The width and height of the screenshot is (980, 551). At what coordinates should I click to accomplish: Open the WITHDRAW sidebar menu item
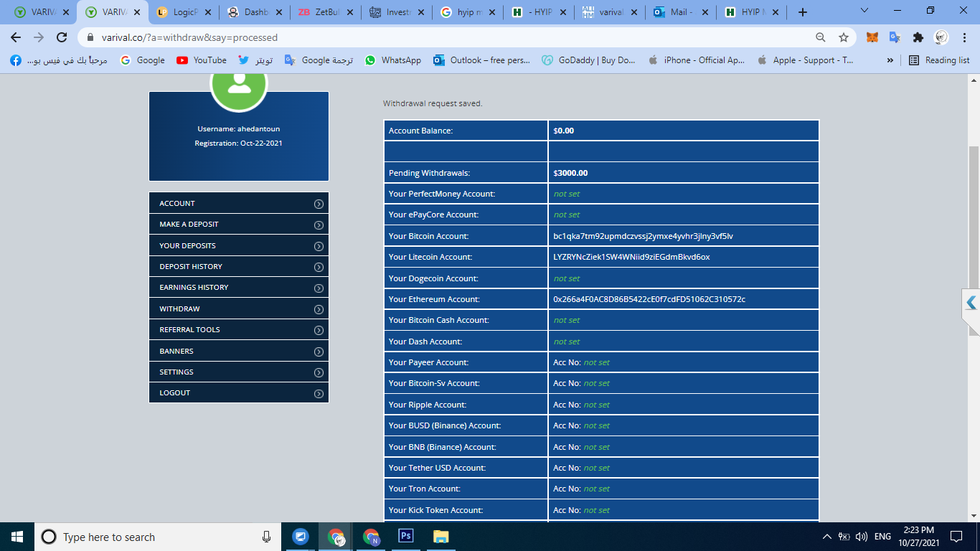238,309
